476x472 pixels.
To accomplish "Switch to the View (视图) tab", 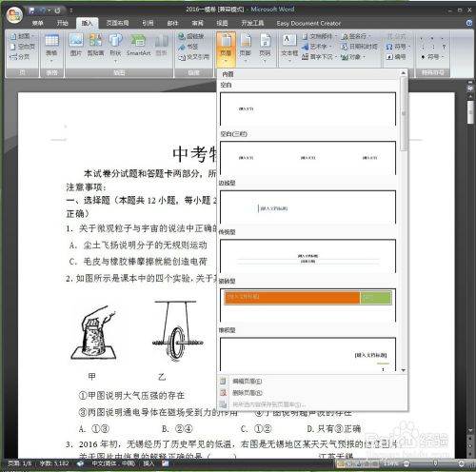I will tap(222, 23).
